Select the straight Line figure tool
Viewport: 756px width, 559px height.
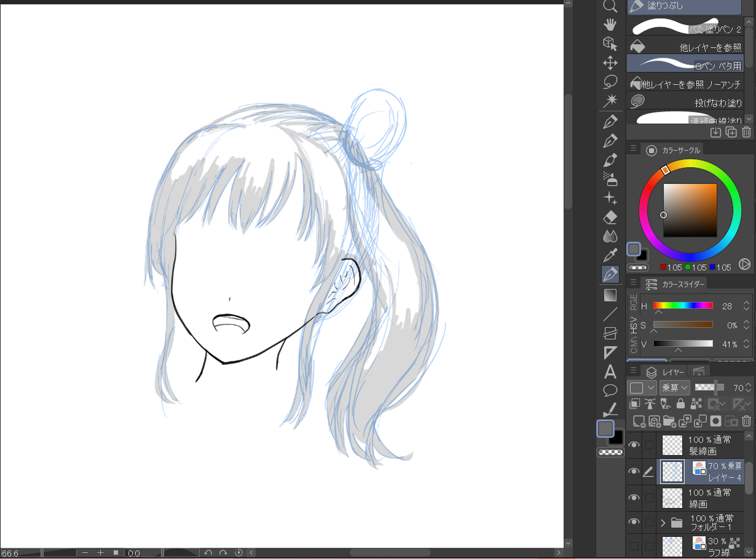click(x=610, y=314)
